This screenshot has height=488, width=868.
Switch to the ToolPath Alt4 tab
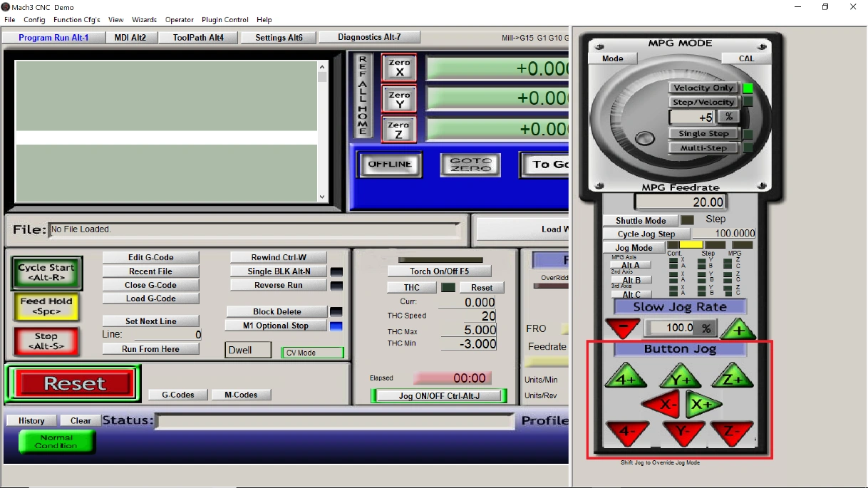[198, 37]
